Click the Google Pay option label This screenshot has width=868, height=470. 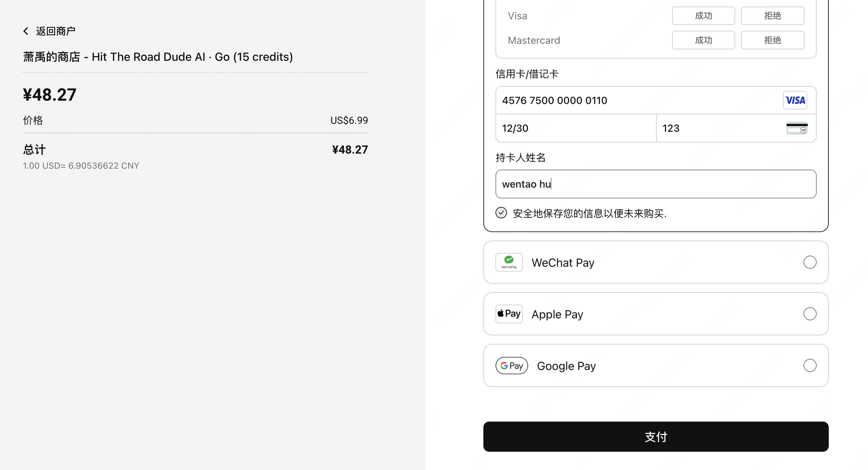(x=566, y=366)
